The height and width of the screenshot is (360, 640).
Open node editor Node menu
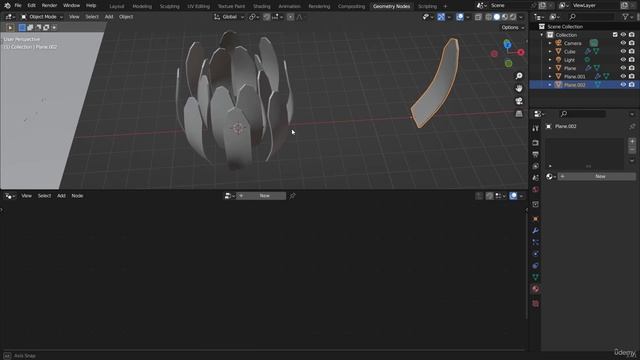point(77,196)
